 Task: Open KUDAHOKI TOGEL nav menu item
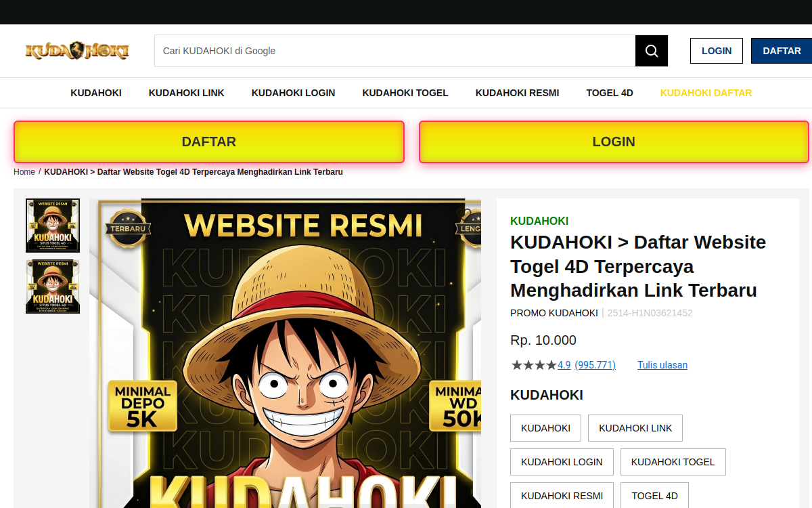pyautogui.click(x=405, y=93)
